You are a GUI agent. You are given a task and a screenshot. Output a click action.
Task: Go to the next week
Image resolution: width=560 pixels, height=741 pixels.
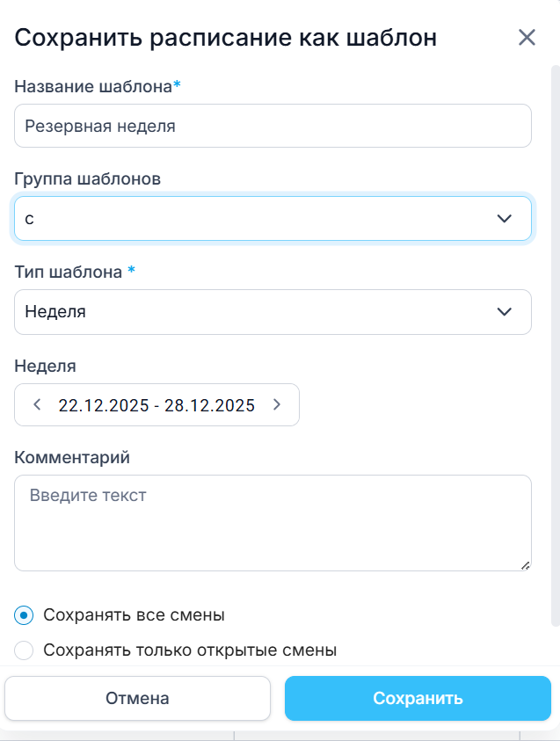point(277,405)
